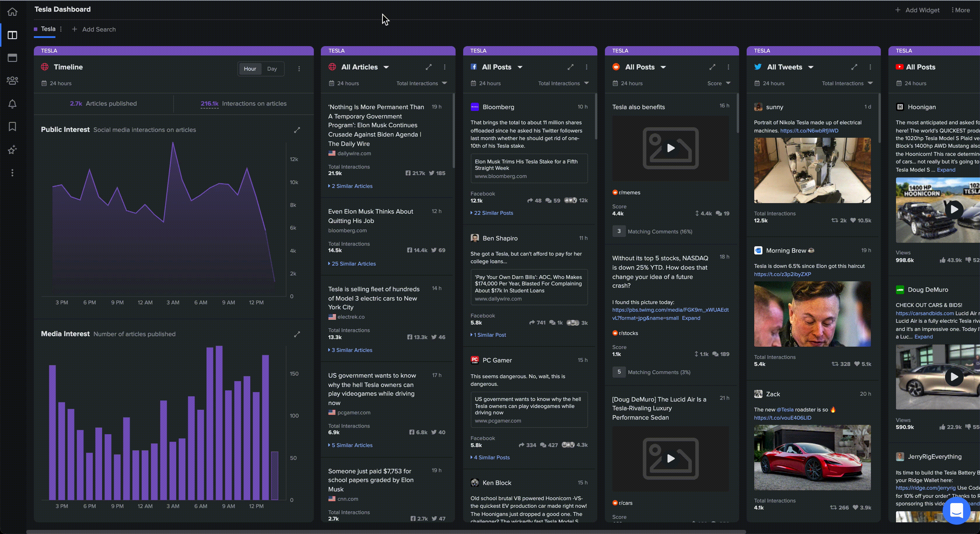Image resolution: width=980 pixels, height=534 pixels.
Task: Play the Hoonigan Hoonicorn video
Action: (x=954, y=209)
